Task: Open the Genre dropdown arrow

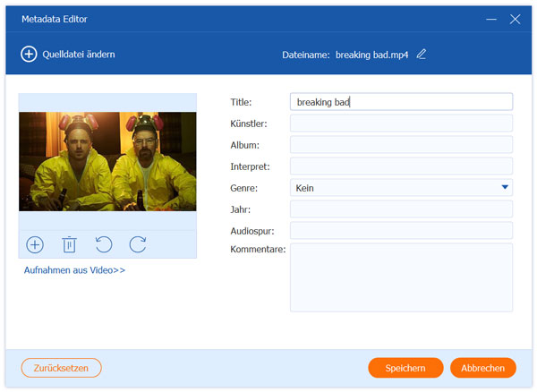Action: coord(505,187)
